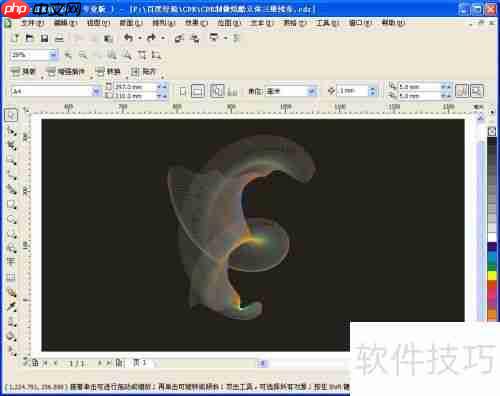Select the Text tool

(x=11, y=262)
